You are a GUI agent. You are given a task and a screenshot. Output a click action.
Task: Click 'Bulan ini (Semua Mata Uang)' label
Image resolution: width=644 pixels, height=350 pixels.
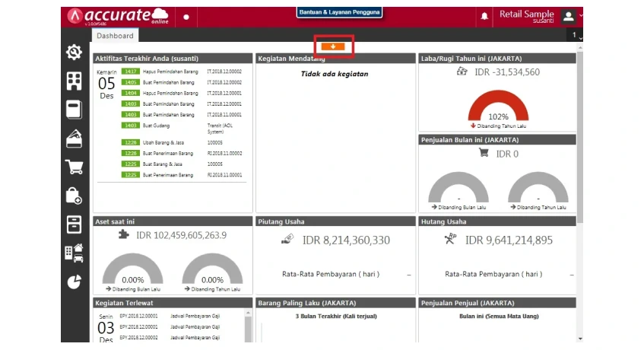pos(499,316)
